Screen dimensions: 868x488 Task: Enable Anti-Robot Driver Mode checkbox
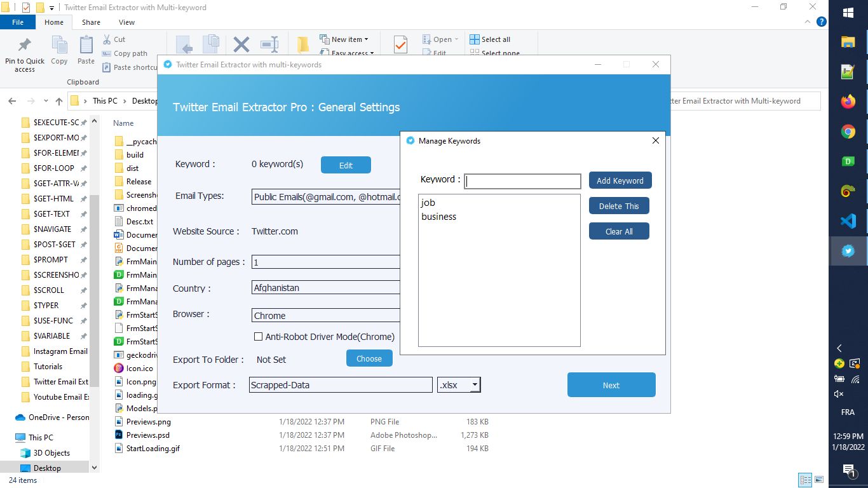tap(258, 337)
